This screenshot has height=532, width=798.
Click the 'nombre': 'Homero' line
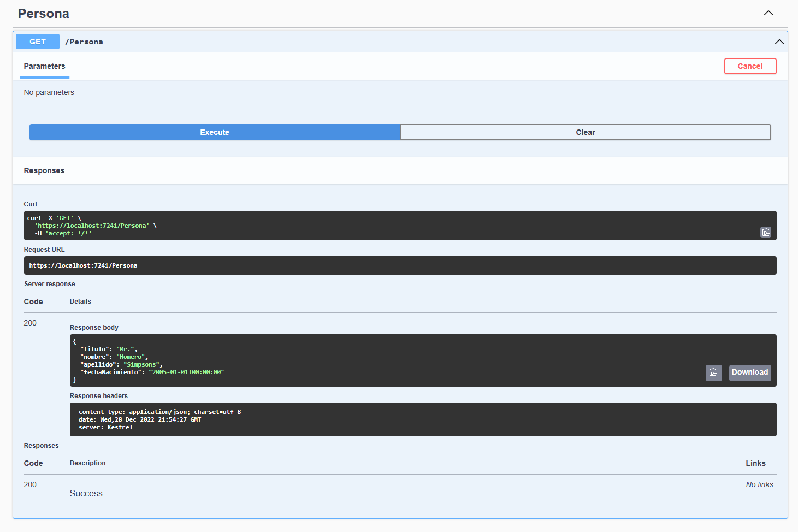pos(114,357)
